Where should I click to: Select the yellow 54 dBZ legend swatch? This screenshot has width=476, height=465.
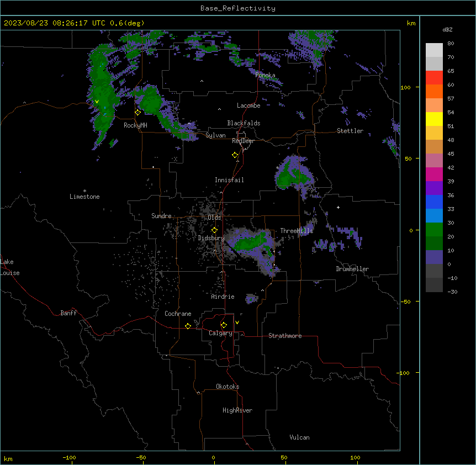(x=434, y=119)
